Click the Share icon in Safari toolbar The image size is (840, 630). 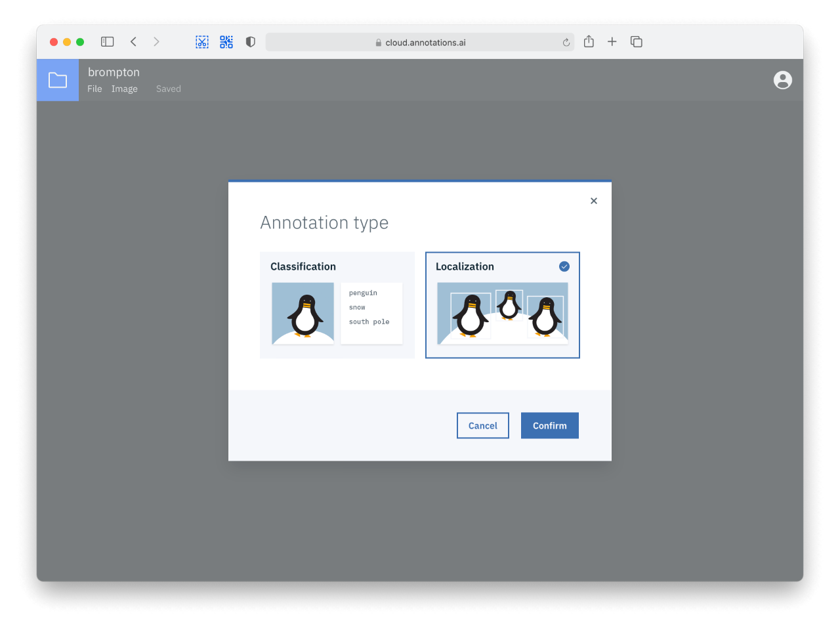click(589, 42)
